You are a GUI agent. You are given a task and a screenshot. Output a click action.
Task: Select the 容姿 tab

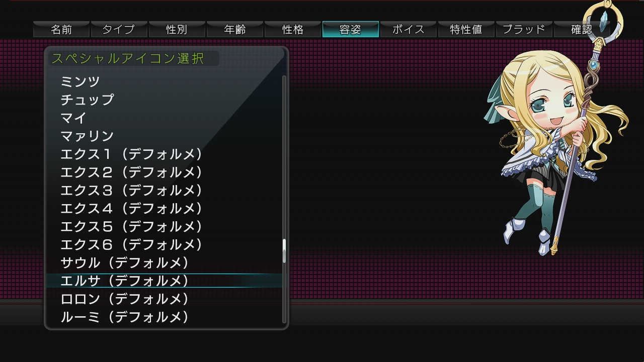point(351,29)
